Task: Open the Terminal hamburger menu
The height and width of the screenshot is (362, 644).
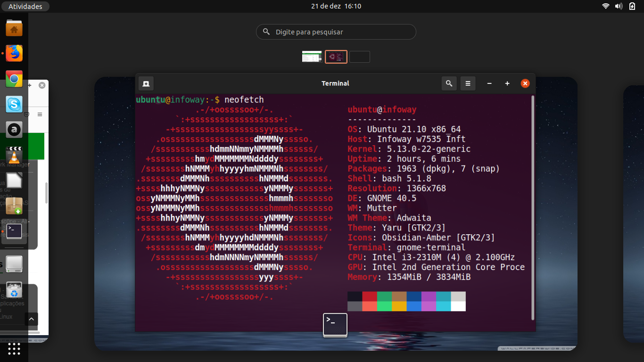Action: tap(468, 83)
